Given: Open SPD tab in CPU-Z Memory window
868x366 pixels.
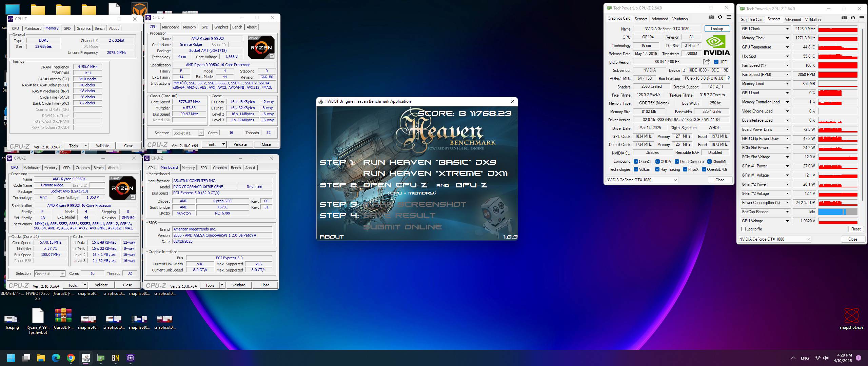Looking at the screenshot, I should (x=67, y=28).
